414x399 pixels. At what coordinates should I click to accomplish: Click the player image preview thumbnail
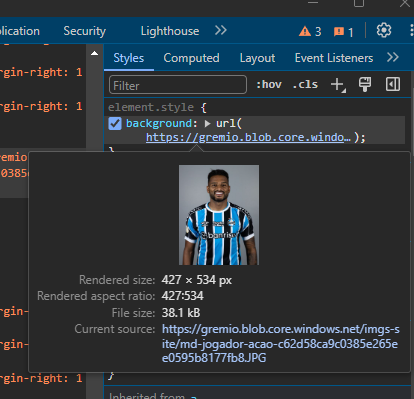click(x=219, y=215)
